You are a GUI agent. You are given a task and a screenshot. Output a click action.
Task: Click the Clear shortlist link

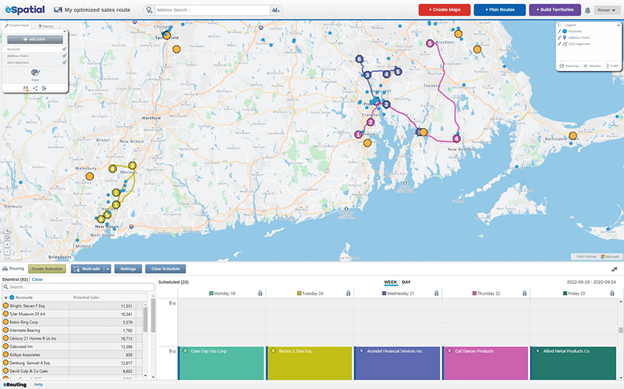(x=37, y=280)
